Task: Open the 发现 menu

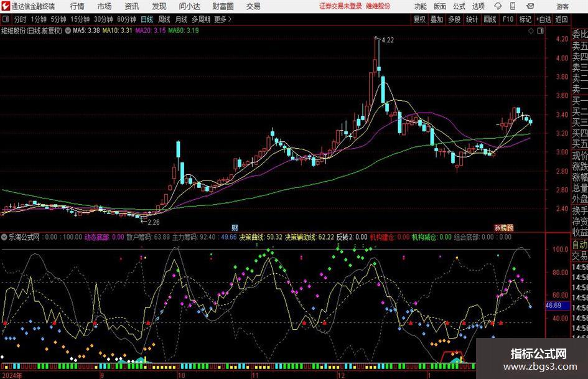Action: click(x=159, y=6)
